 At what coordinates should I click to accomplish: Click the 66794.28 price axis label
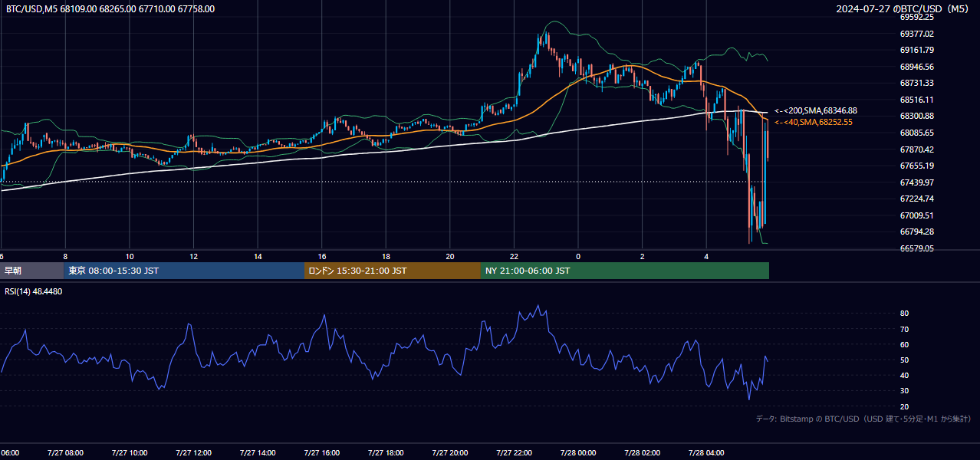(916, 232)
